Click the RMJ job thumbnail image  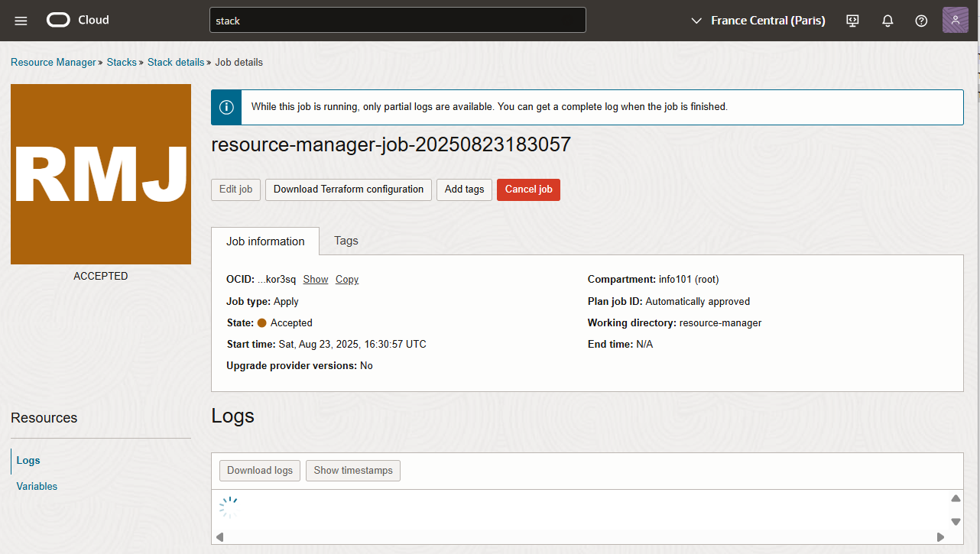[100, 174]
